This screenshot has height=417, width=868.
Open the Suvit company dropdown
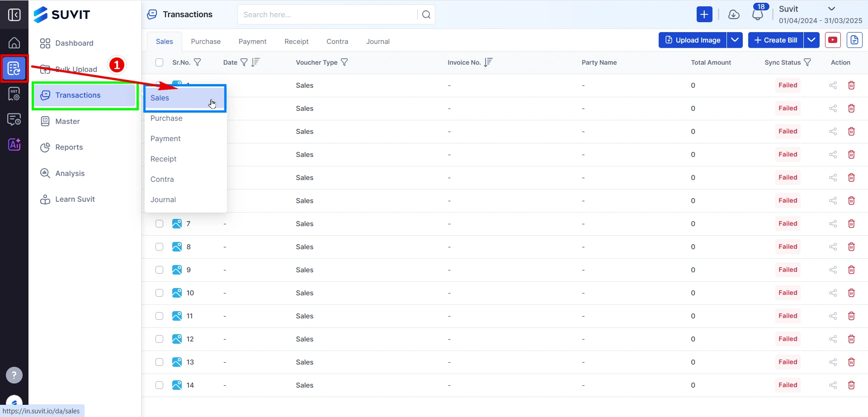tap(832, 9)
